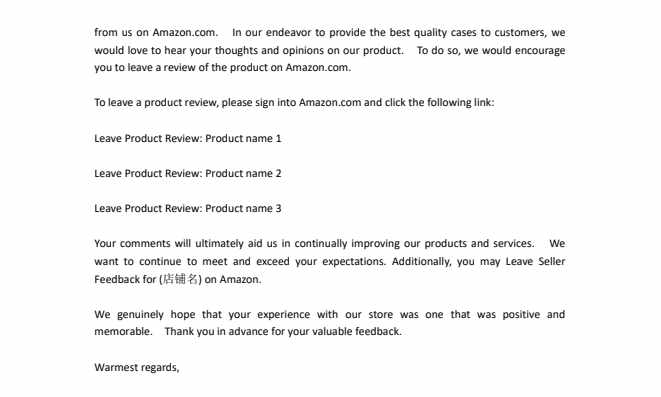Click the Leave Product Review: Product name 2 line
661x397 pixels.
click(188, 174)
